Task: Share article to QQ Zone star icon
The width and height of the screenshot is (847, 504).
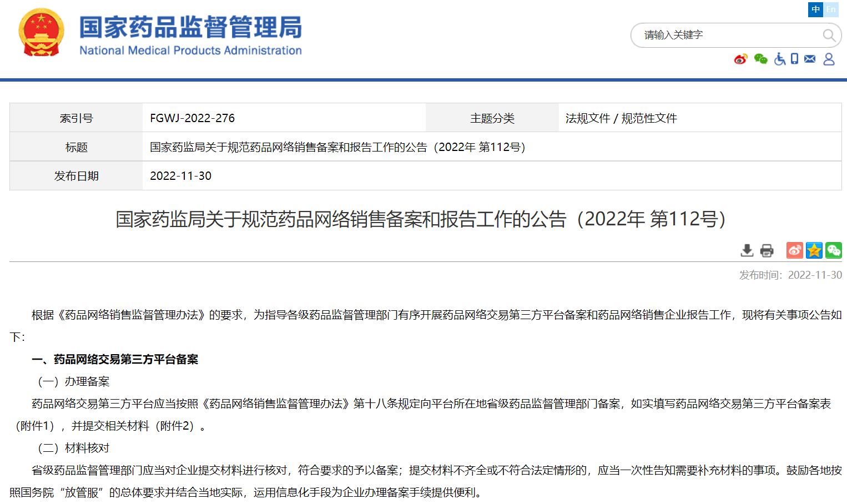Action: 814,250
